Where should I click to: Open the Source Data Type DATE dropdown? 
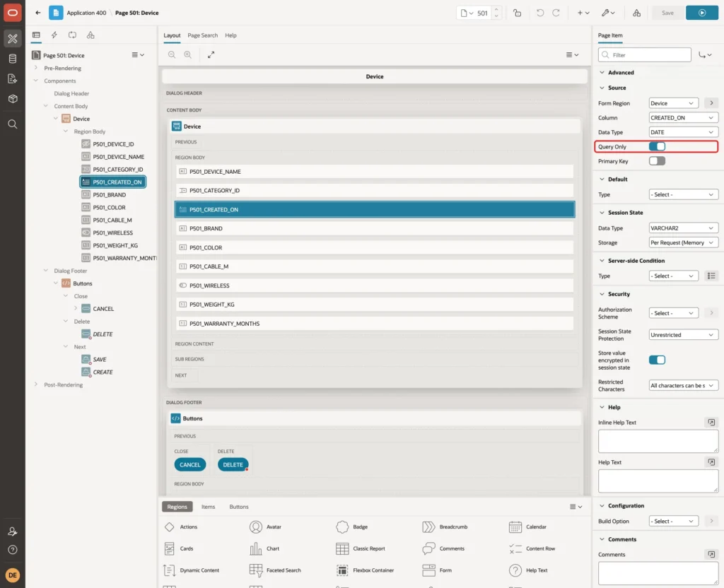(x=684, y=132)
